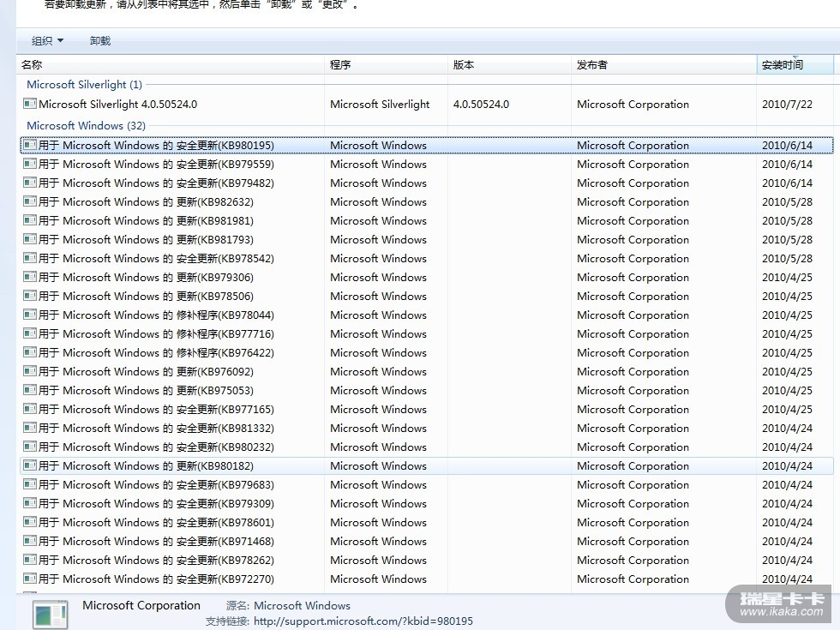Click icon next to KB978542 update
840x630 pixels.
pyautogui.click(x=30, y=258)
